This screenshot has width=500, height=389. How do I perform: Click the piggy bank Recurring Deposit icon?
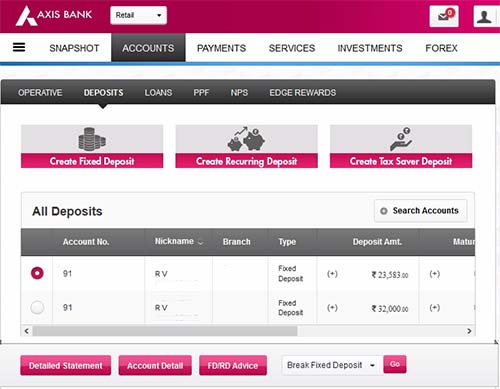pyautogui.click(x=246, y=139)
